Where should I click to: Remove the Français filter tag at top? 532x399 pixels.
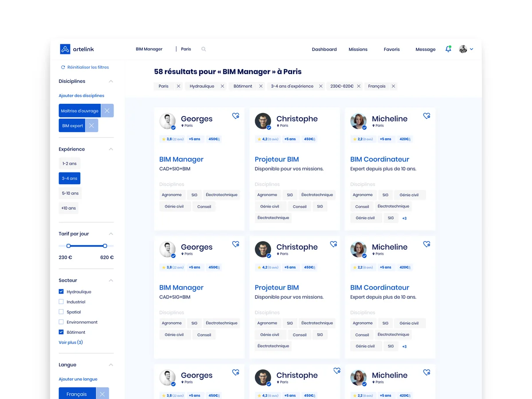[x=393, y=86]
